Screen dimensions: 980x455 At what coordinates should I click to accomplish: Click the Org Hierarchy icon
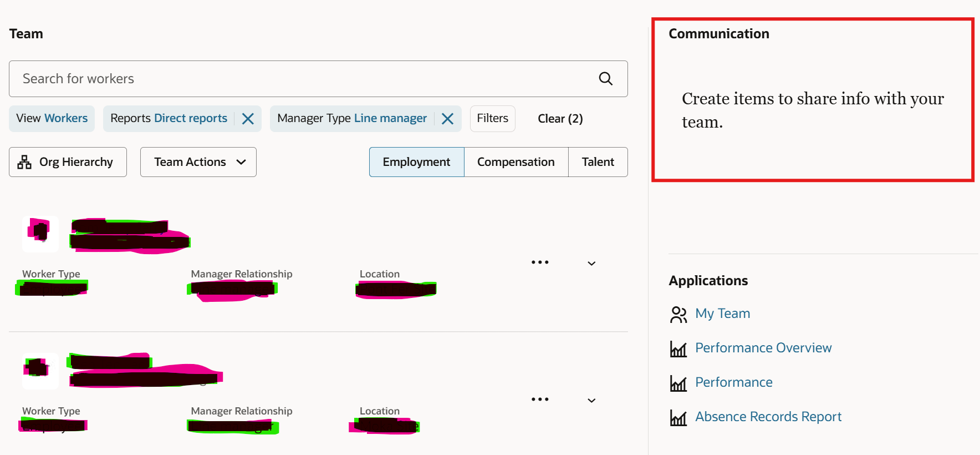point(24,162)
